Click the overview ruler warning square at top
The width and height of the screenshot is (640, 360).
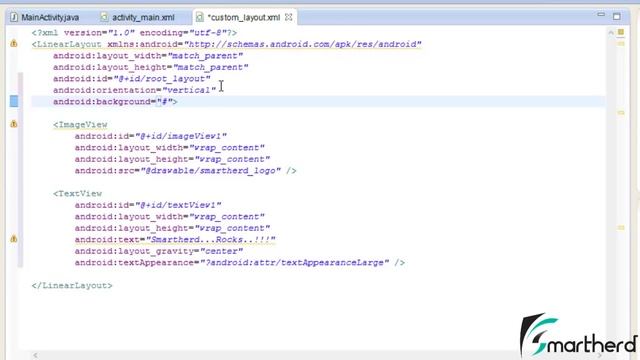pyautogui.click(x=621, y=32)
